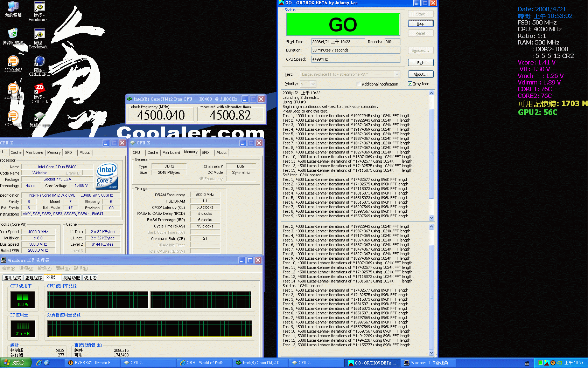Click the Start Time field in ORTHOS

338,42
